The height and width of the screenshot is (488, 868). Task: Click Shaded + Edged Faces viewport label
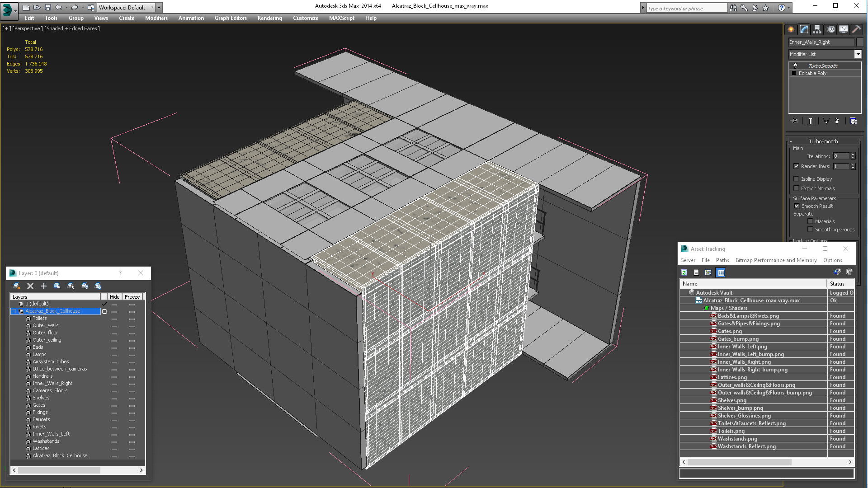tap(72, 28)
